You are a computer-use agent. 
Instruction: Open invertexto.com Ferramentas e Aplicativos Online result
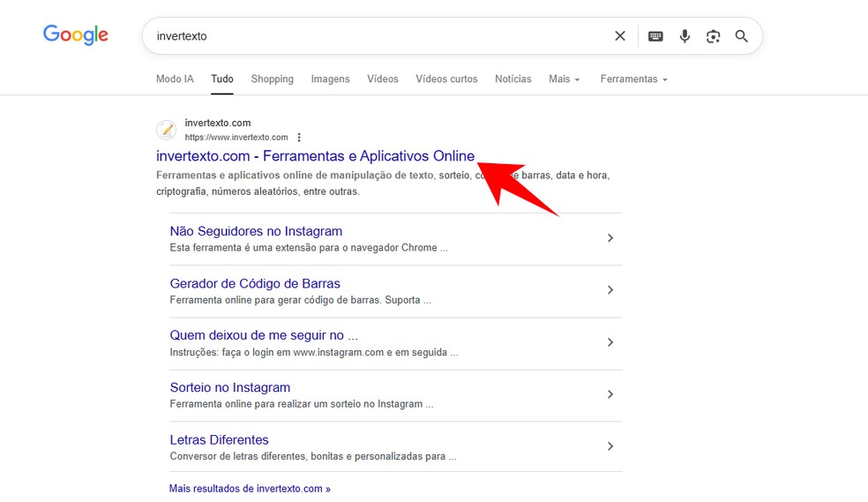click(x=315, y=156)
